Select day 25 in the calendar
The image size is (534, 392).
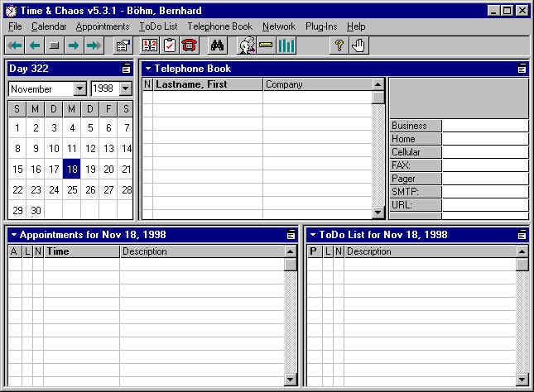tap(72, 190)
